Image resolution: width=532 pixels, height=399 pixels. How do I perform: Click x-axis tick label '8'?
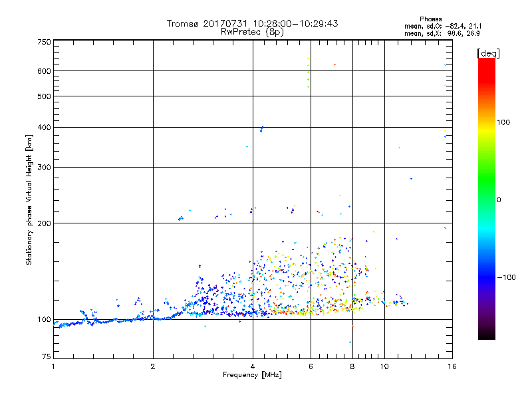tap(352, 366)
